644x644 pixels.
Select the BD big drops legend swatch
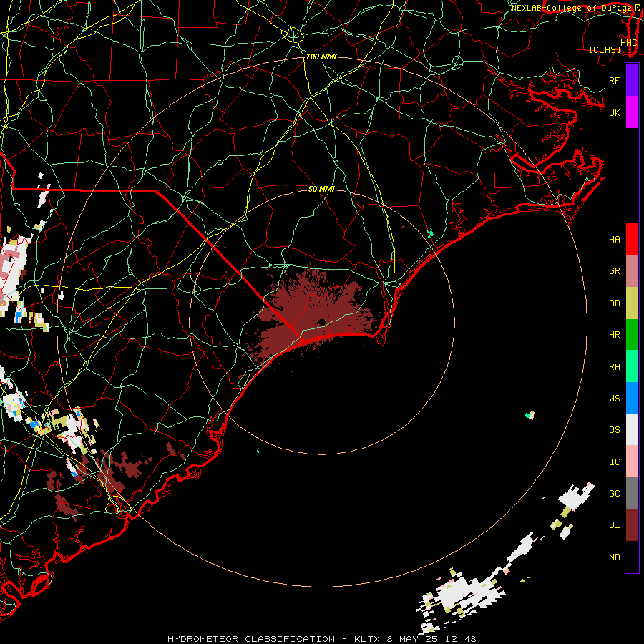click(x=632, y=303)
